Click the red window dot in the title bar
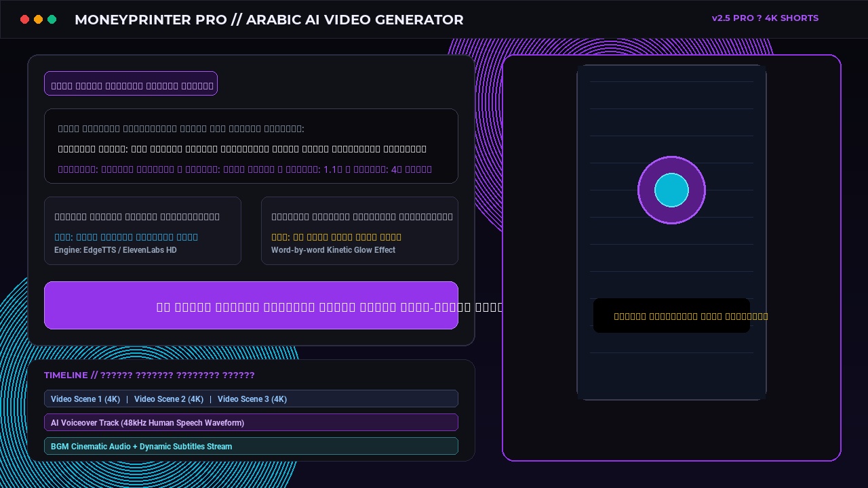 coord(25,20)
